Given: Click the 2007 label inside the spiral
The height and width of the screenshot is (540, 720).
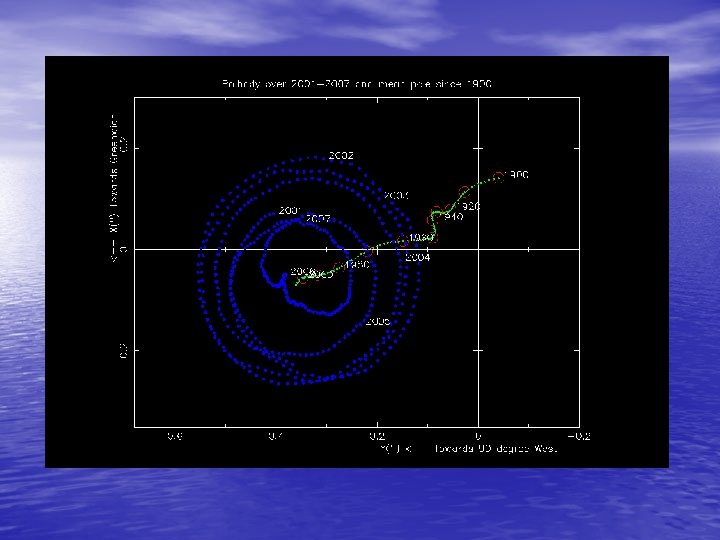Looking at the screenshot, I should [x=318, y=219].
